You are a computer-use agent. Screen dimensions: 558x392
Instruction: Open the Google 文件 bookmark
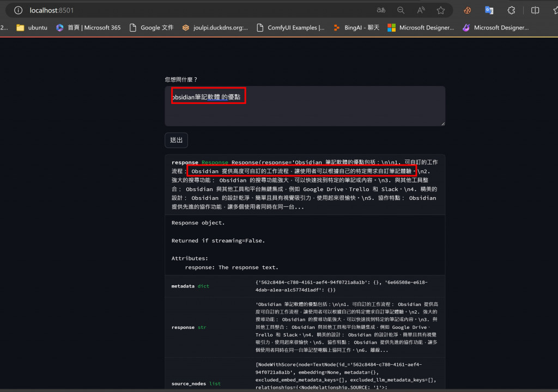(x=151, y=27)
